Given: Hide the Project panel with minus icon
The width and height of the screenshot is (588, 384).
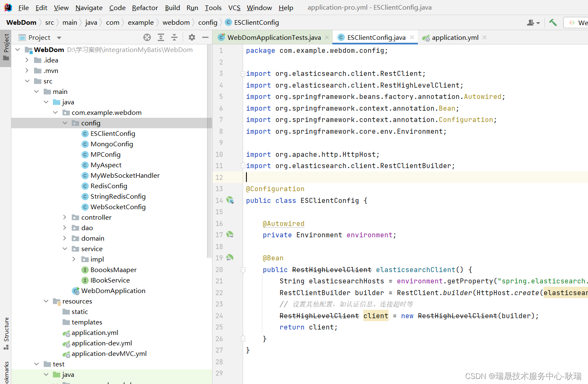Looking at the screenshot, I should tap(205, 37).
